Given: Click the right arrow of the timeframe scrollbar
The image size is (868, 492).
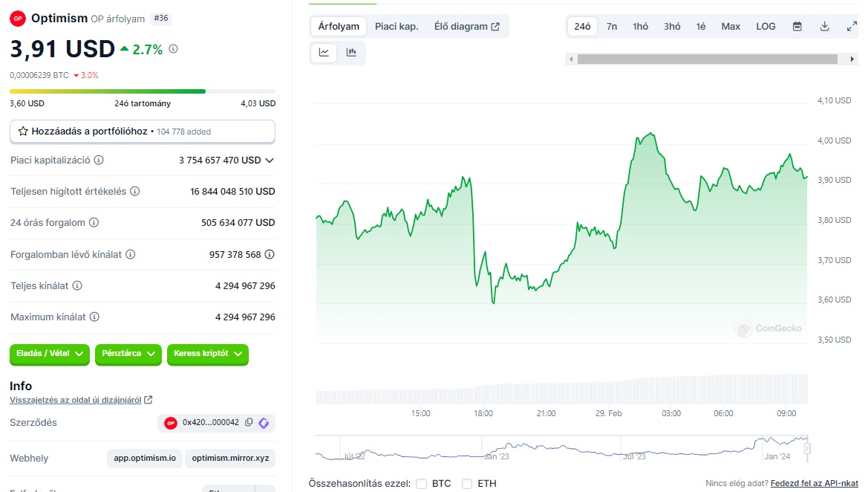Looking at the screenshot, I should 852,59.
